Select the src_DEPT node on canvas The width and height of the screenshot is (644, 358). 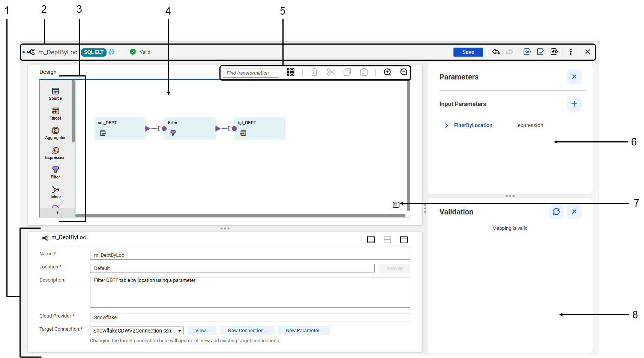click(120, 129)
